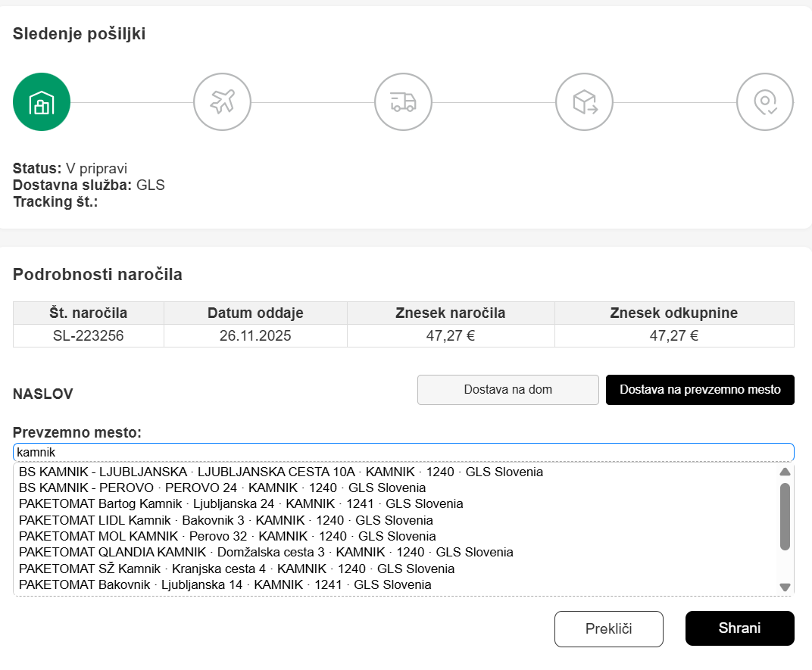Select PAKETOMAT LIDL Kamnik option
Viewport: 812px width, 670px height.
(226, 521)
